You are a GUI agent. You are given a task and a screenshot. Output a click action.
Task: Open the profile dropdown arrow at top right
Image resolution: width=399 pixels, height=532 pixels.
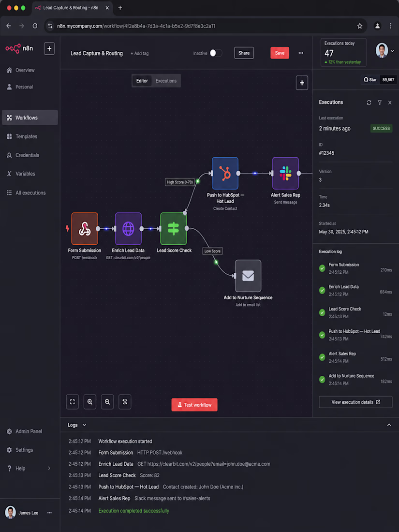[393, 51]
